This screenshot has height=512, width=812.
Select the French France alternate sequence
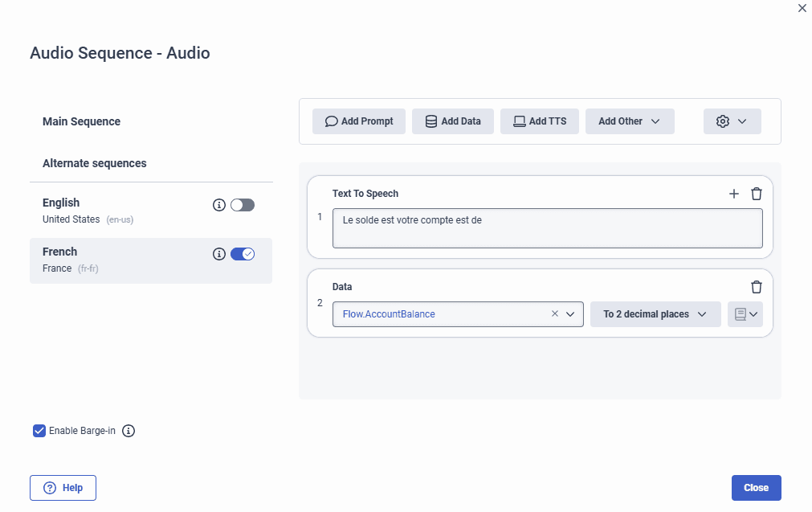point(96,259)
